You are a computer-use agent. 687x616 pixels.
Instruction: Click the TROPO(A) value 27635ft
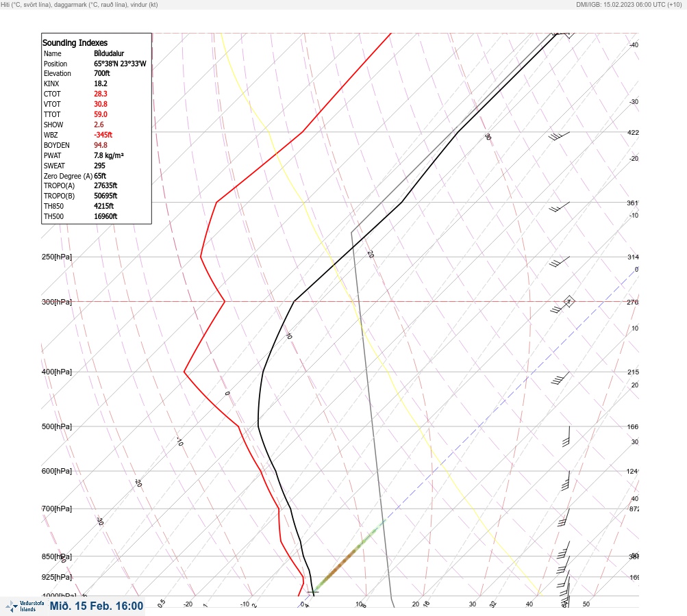pyautogui.click(x=105, y=185)
